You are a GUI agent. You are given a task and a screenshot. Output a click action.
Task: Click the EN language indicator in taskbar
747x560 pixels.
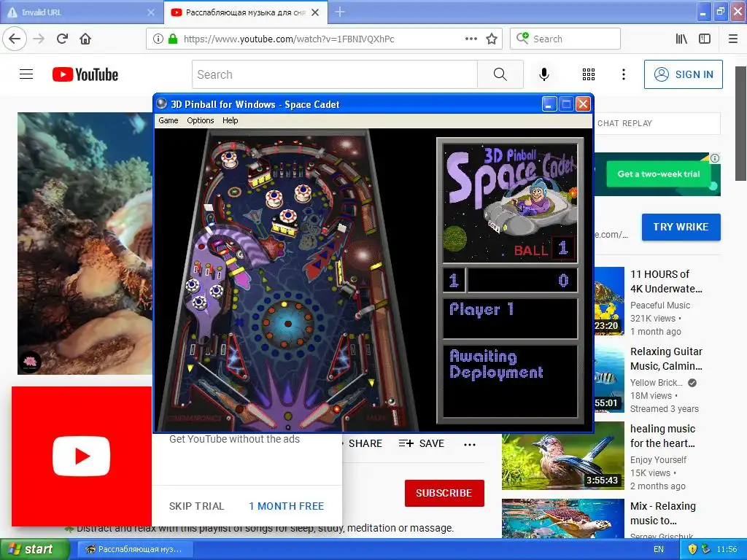(659, 549)
